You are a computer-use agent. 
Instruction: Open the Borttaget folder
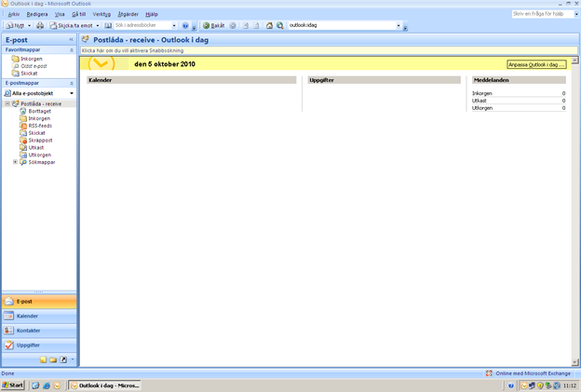coord(40,111)
